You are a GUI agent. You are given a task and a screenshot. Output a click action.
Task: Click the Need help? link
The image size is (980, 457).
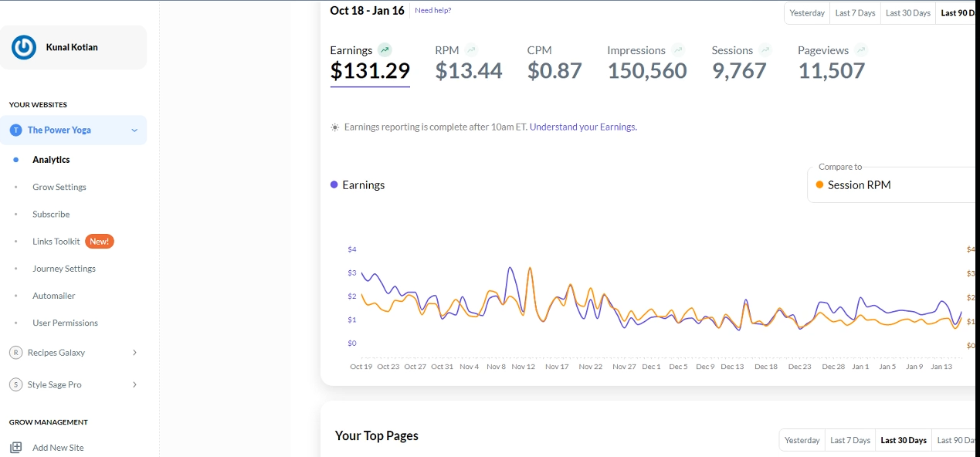coord(433,11)
